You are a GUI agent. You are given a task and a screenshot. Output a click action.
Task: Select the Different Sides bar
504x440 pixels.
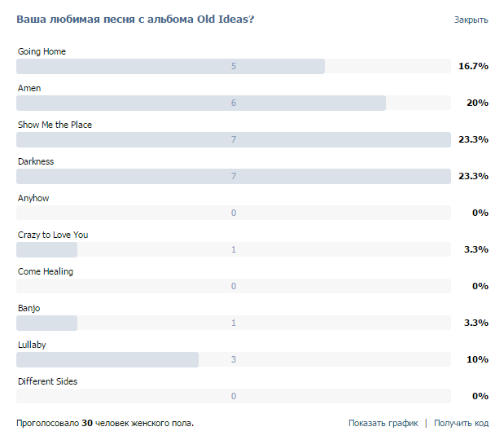(234, 396)
